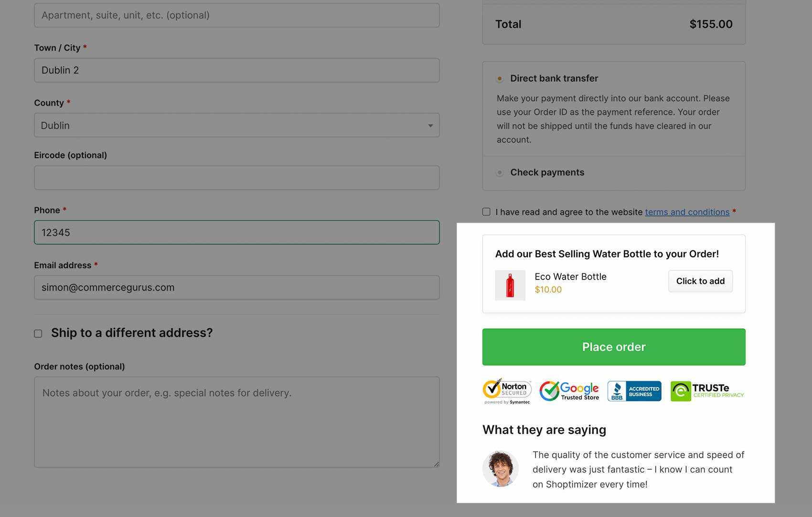Viewport: 812px width, 517px height.
Task: Click the red Eco Water Bottle image
Action: pos(510,285)
